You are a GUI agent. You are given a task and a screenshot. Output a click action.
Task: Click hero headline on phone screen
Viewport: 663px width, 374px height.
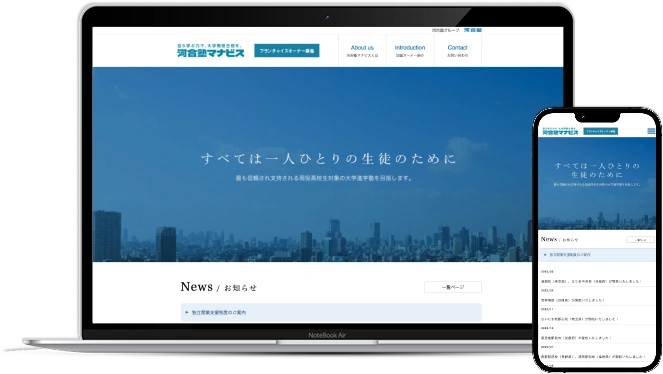pyautogui.click(x=597, y=170)
